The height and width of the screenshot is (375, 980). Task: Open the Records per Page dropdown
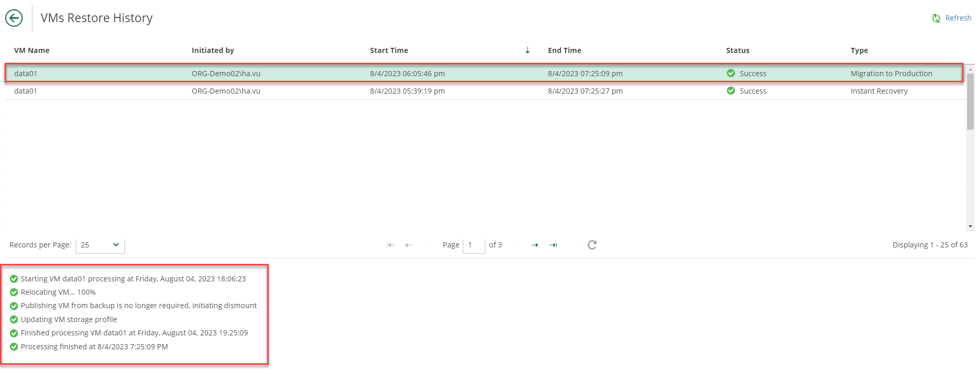(x=100, y=245)
